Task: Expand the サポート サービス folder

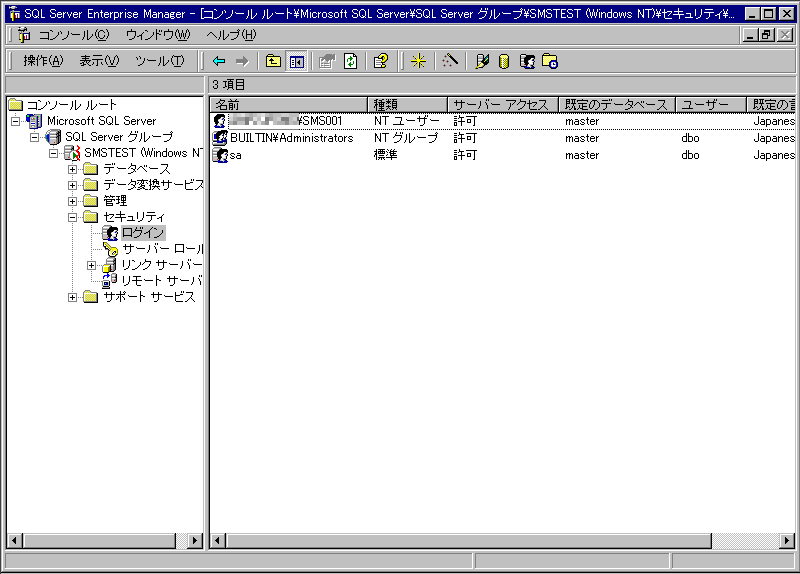Action: tap(72, 297)
